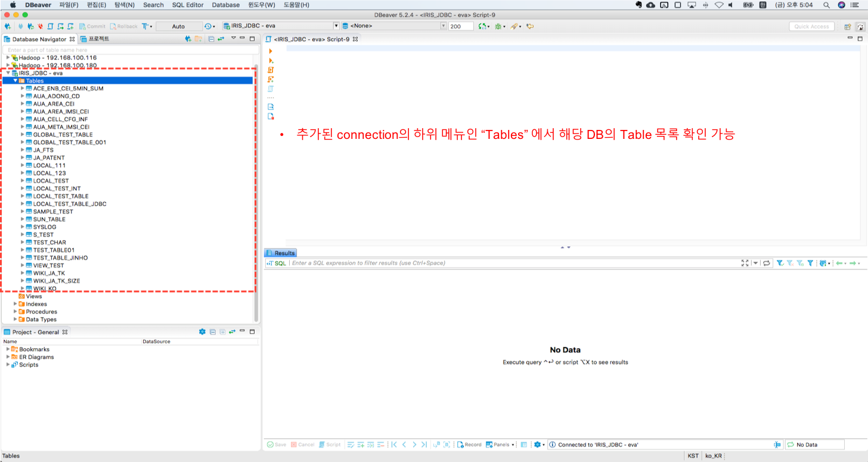
Task: Select the WIKI_JA_TK_SIZE table
Action: pyautogui.click(x=57, y=281)
